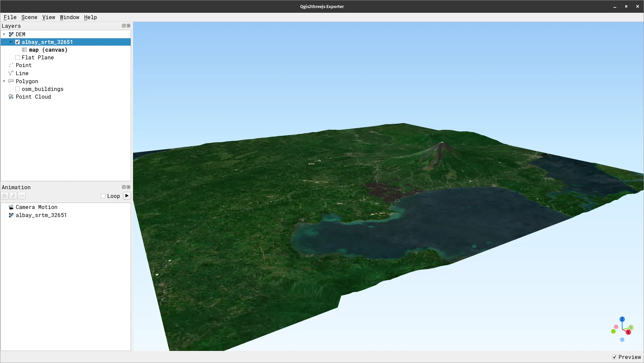Collapse the albay_srtm_32651 subtree
Image resolution: width=644 pixels, height=363 pixels.
[x=10, y=42]
